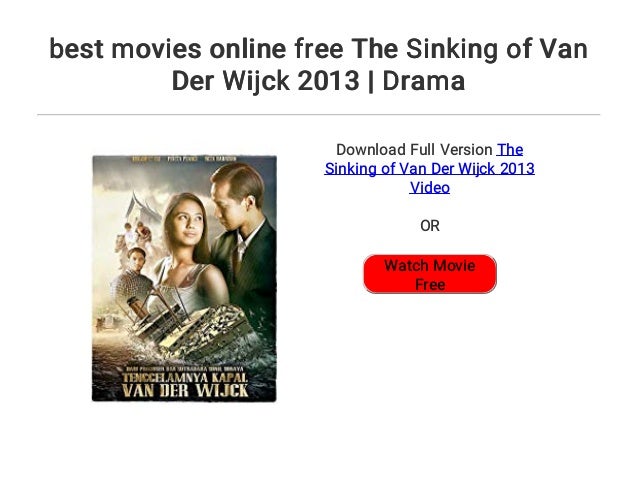Click the actor names atop the poster
This screenshot has height=479, width=638.
[x=184, y=159]
